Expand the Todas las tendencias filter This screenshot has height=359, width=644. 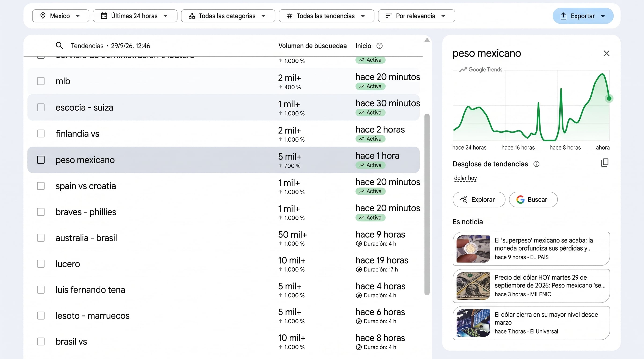click(x=326, y=16)
